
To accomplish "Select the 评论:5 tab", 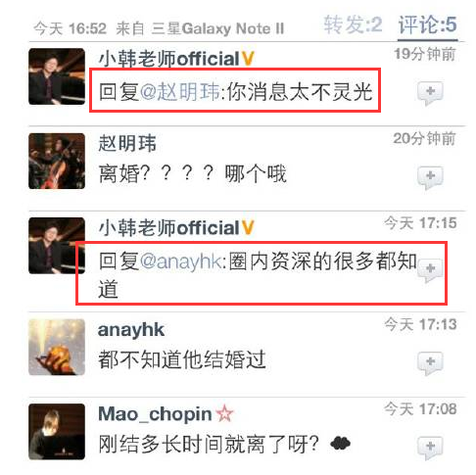I will pyautogui.click(x=427, y=25).
